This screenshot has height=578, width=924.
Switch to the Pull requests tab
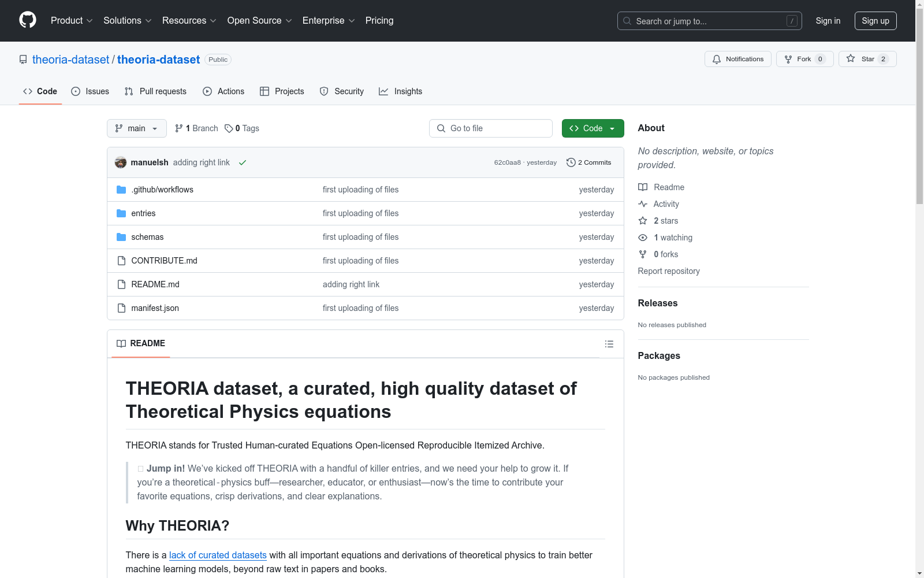point(155,91)
